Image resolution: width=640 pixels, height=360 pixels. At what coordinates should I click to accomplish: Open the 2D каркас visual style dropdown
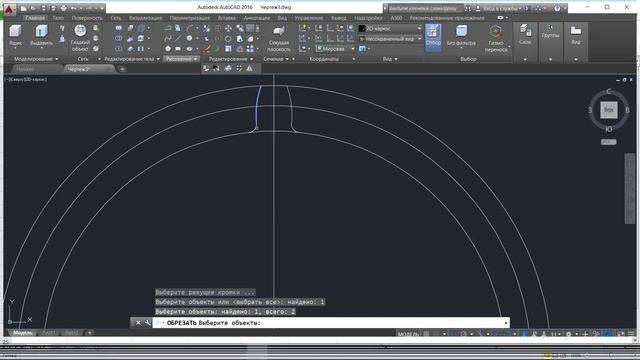[x=390, y=28]
